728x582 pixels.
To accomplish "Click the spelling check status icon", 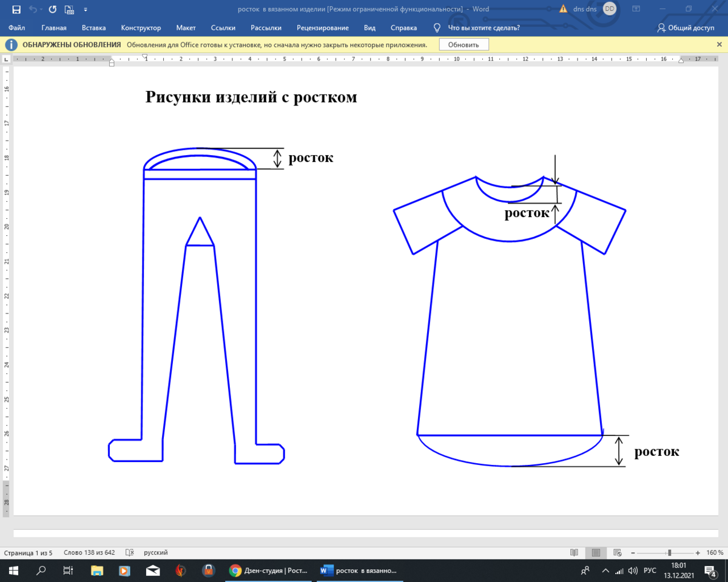I will coord(129,553).
